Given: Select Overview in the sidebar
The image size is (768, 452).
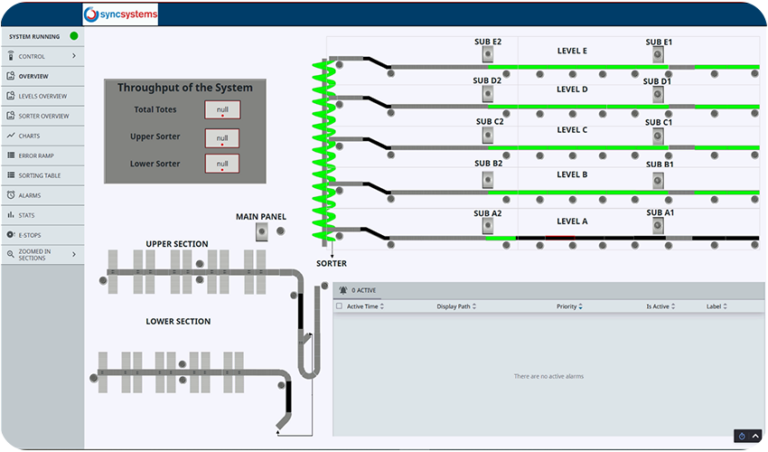Looking at the screenshot, I should (43, 76).
